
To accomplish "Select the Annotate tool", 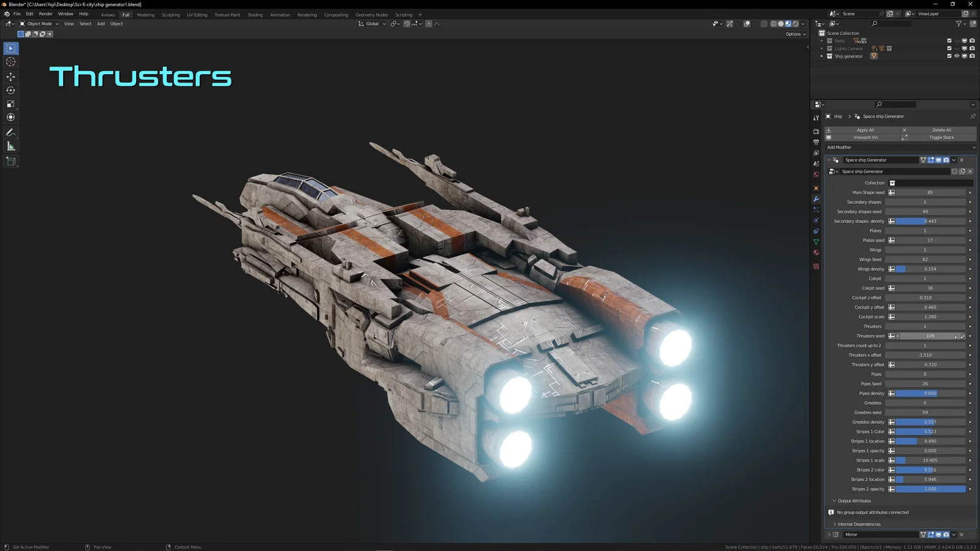I will point(10,132).
